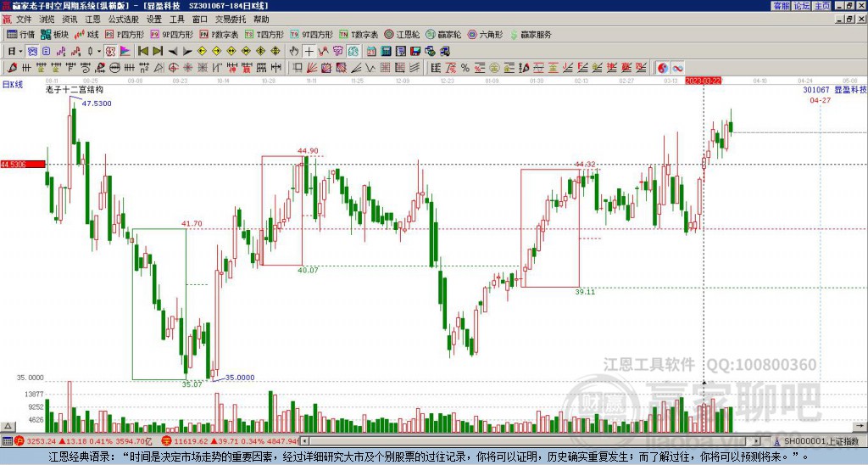Select the Gann fan lines tool
Image resolution: width=868 pixels, height=465 pixels.
312,68
